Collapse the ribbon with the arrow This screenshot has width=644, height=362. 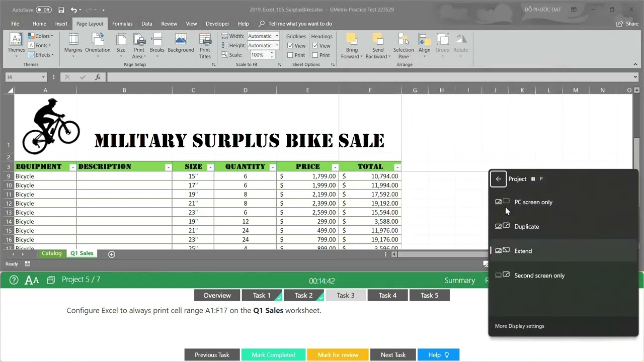point(635,64)
